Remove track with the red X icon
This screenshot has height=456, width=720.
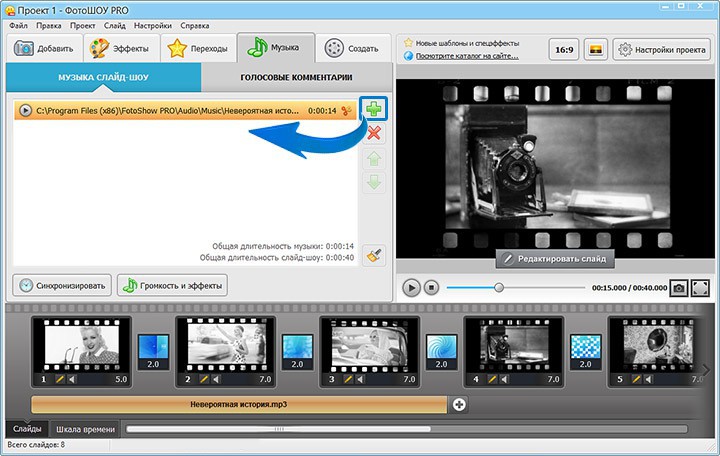[x=374, y=133]
